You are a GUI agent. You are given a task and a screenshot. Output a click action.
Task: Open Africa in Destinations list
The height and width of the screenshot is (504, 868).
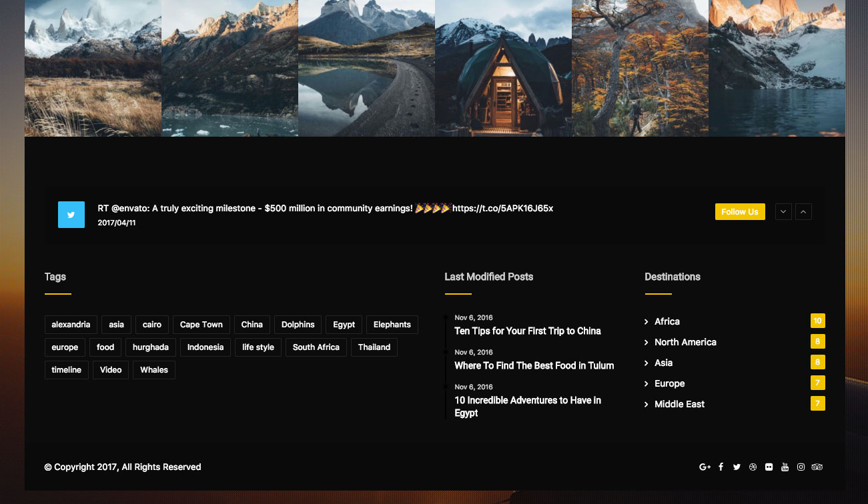667,321
